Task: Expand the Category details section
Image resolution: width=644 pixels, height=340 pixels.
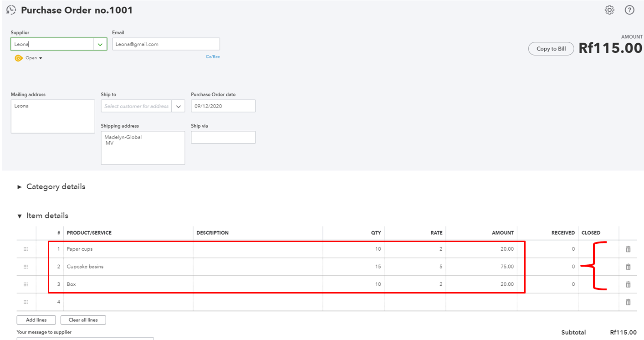Action: [x=20, y=187]
